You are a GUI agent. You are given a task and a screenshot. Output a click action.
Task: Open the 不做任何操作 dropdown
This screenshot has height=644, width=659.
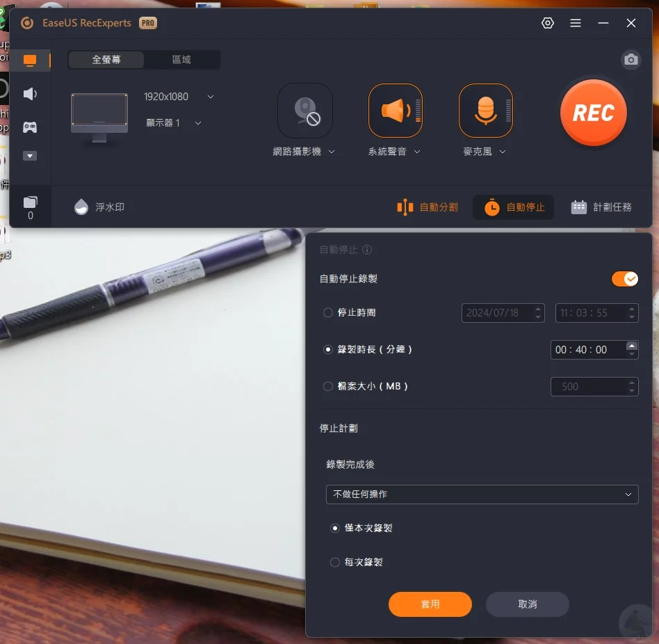(482, 494)
